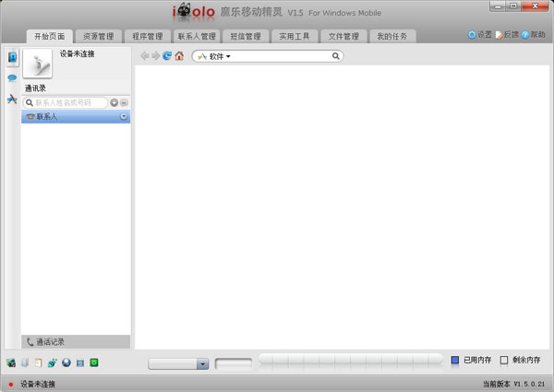Switch to the 联系人管理 tab
The height and width of the screenshot is (392, 554).
[x=197, y=36]
